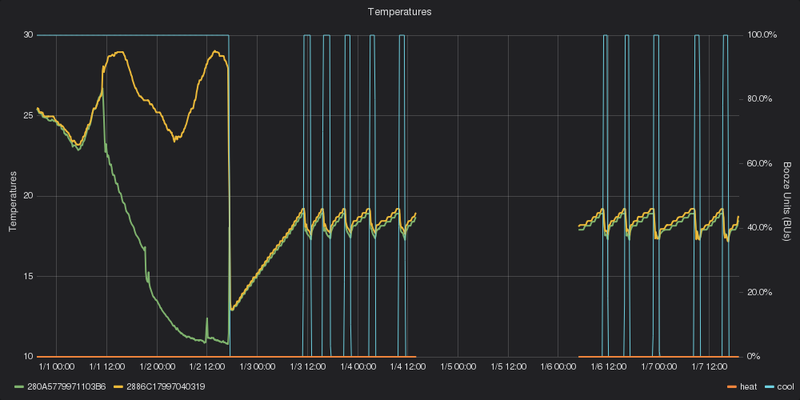The height and width of the screenshot is (400, 800).
Task: Open color picker for yellow 2886C17997040319 swatch
Action: 118,387
